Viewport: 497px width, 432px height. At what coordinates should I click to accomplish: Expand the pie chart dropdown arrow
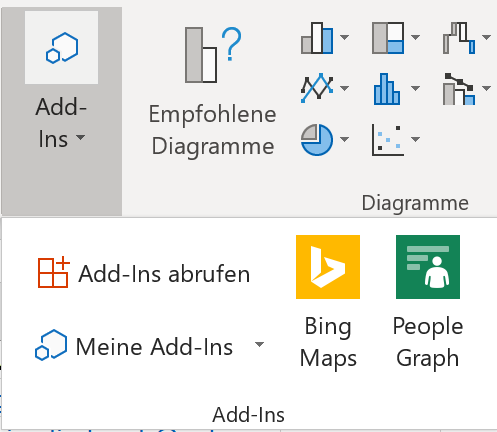(x=345, y=139)
